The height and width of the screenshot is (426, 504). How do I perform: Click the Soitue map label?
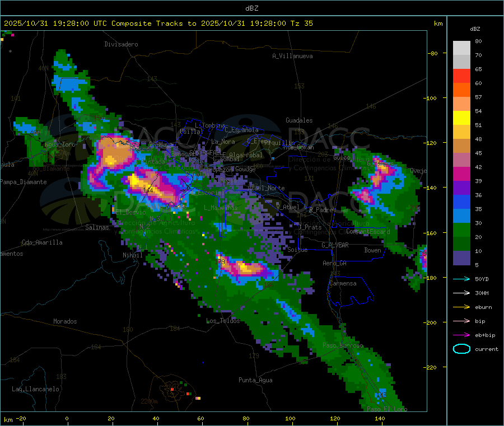pyautogui.click(x=297, y=250)
